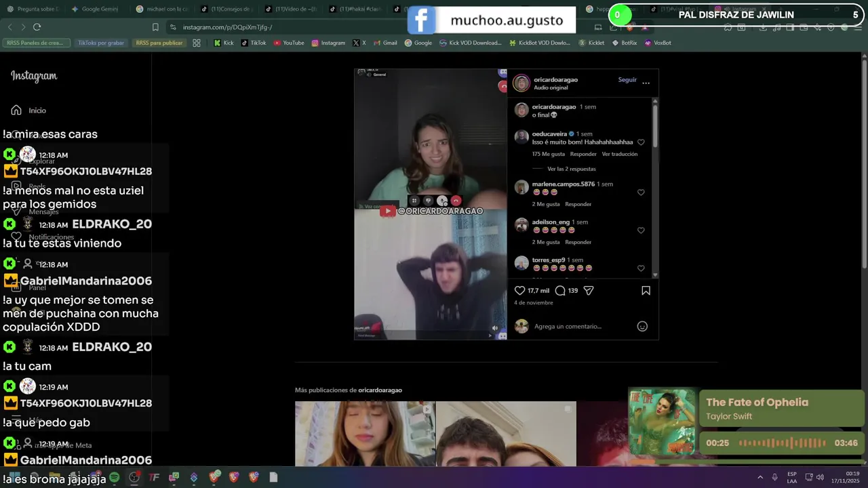Like oeducaveira's comment heart

[x=641, y=142]
